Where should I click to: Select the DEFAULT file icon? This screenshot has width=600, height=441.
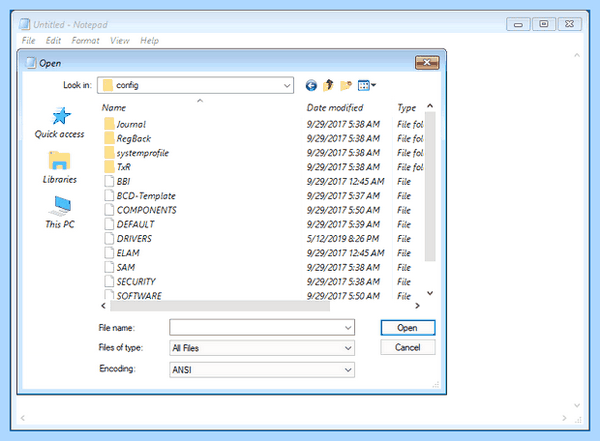coord(109,224)
